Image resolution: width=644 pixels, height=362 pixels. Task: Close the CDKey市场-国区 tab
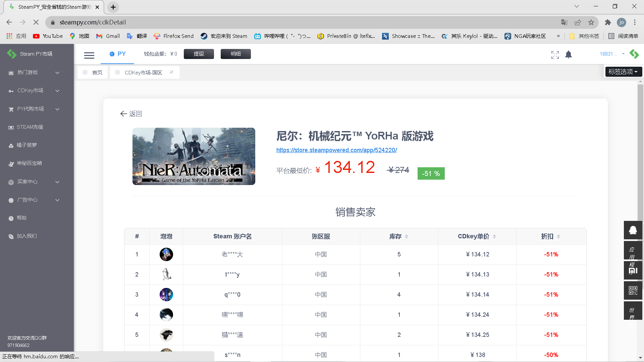[x=171, y=72]
